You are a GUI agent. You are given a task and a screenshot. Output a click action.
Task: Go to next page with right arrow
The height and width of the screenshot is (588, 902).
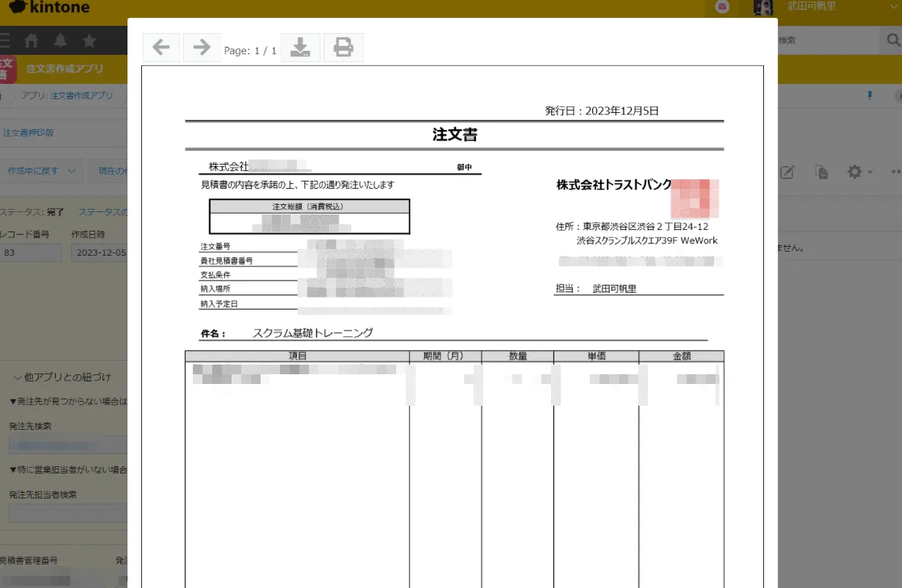click(x=202, y=48)
